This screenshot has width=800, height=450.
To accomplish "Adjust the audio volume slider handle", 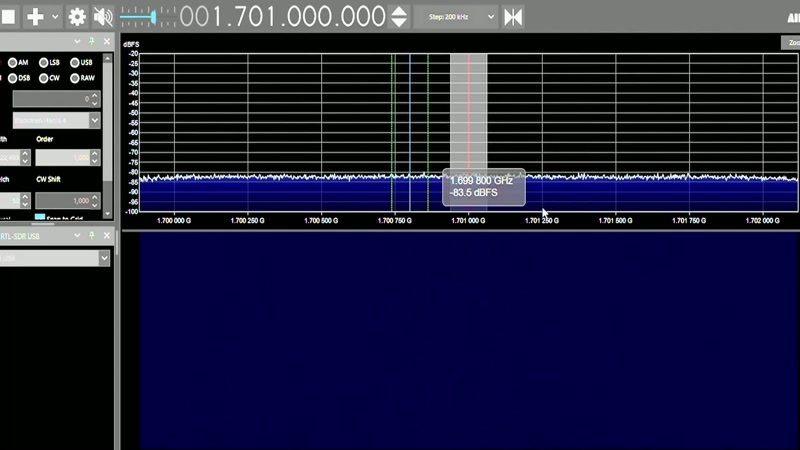I will pyautogui.click(x=153, y=17).
